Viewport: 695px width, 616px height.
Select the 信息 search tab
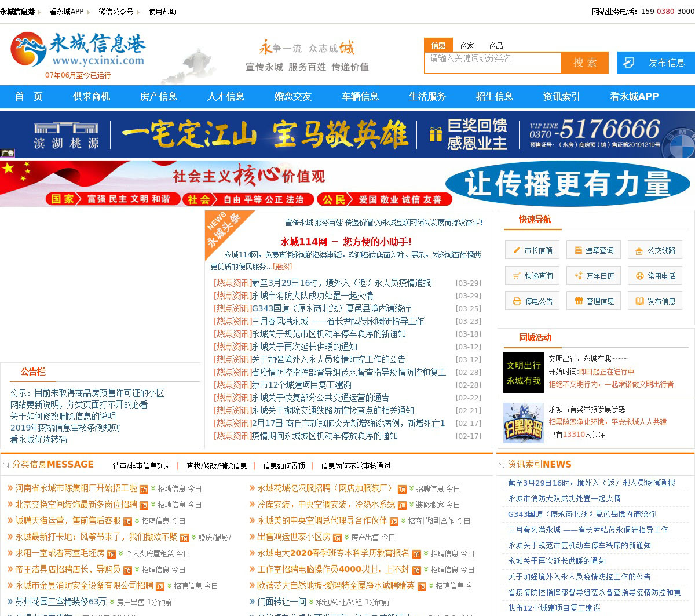438,45
